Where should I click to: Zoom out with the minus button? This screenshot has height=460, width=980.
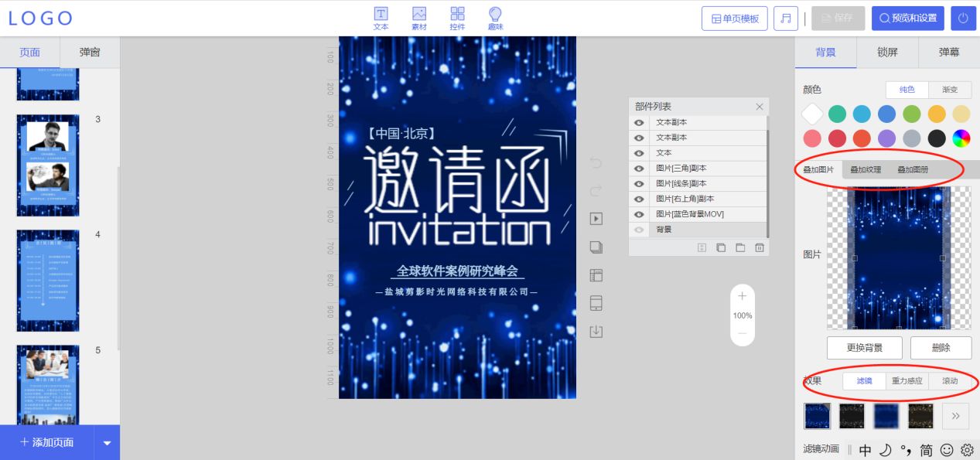(743, 333)
